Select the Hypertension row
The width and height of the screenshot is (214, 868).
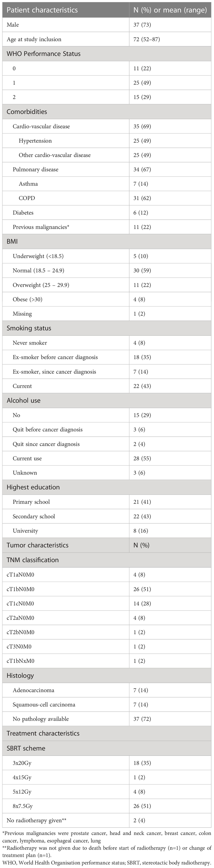point(107,141)
